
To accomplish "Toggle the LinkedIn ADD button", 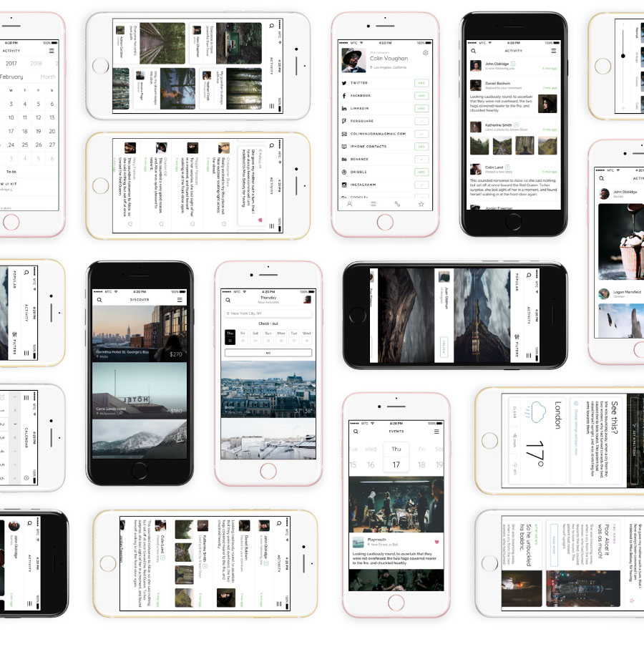I will coord(421,108).
